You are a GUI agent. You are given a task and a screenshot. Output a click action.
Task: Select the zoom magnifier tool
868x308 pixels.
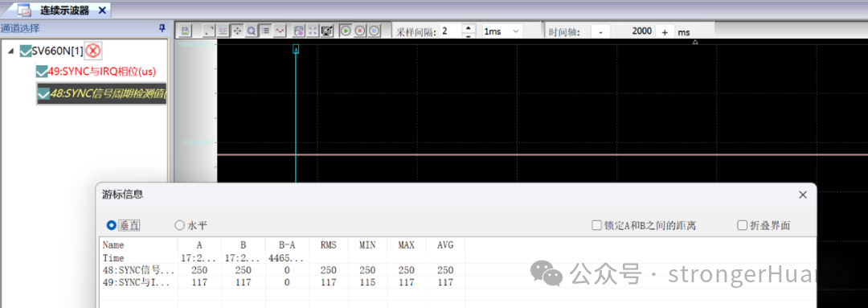tap(251, 31)
